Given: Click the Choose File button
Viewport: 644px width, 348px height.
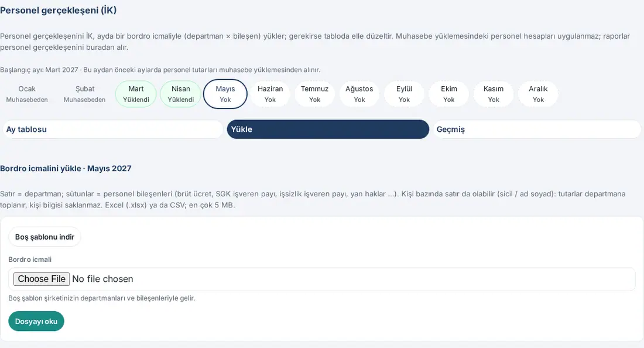Looking at the screenshot, I should coord(42,279).
